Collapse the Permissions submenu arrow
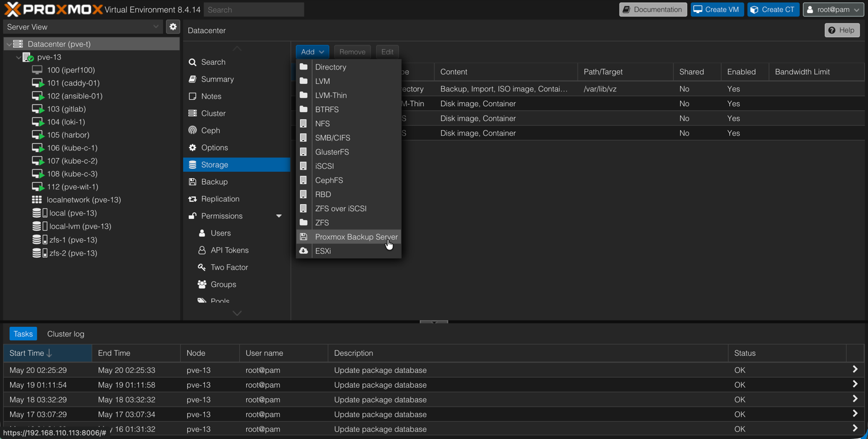 click(279, 216)
